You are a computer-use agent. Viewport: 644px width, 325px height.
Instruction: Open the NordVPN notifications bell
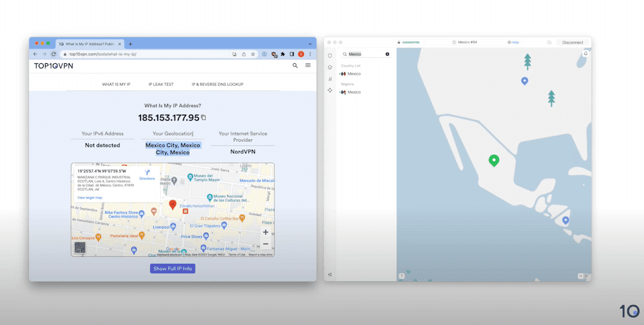point(585,54)
